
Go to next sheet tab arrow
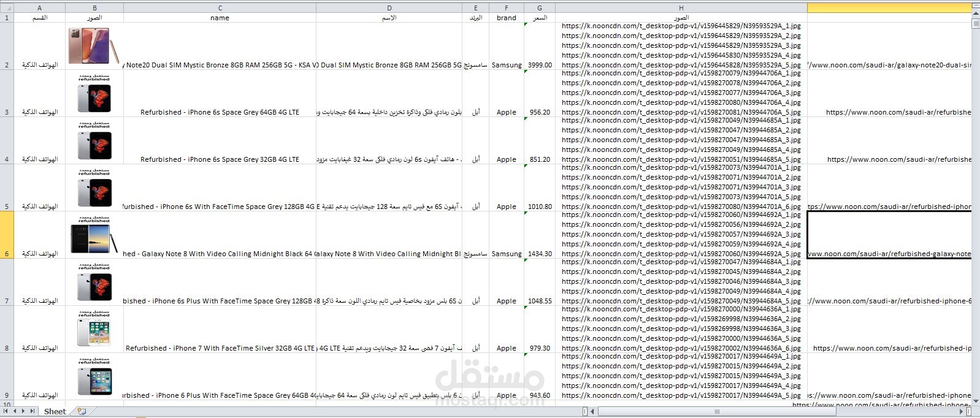click(24, 411)
